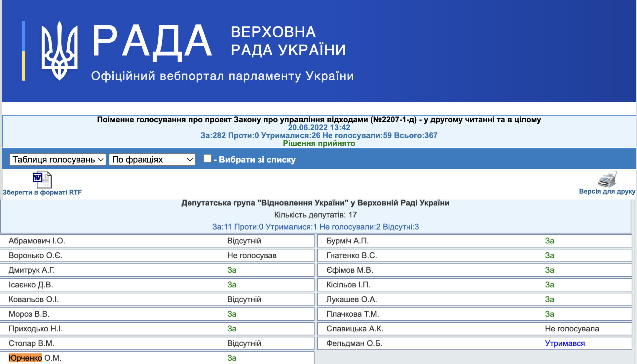Click 'Не голосувала' status of Славицька
The height and width of the screenshot is (364, 637).
(x=572, y=329)
